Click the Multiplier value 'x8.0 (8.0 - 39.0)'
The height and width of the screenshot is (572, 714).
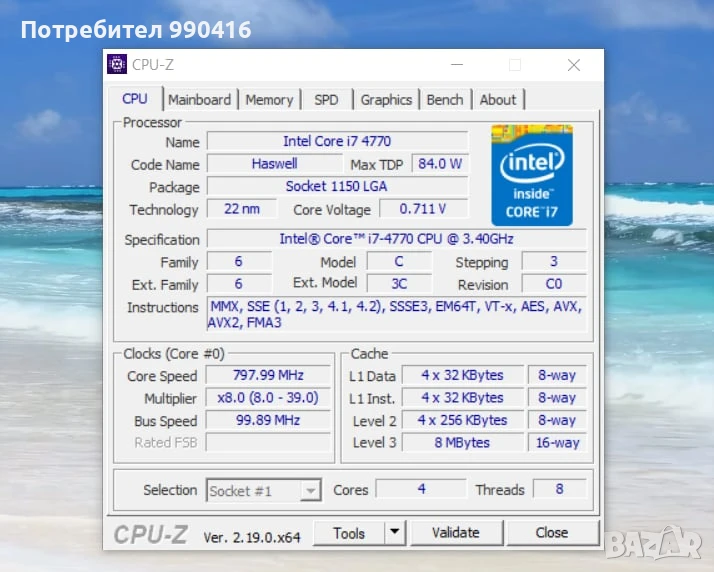[x=268, y=398]
